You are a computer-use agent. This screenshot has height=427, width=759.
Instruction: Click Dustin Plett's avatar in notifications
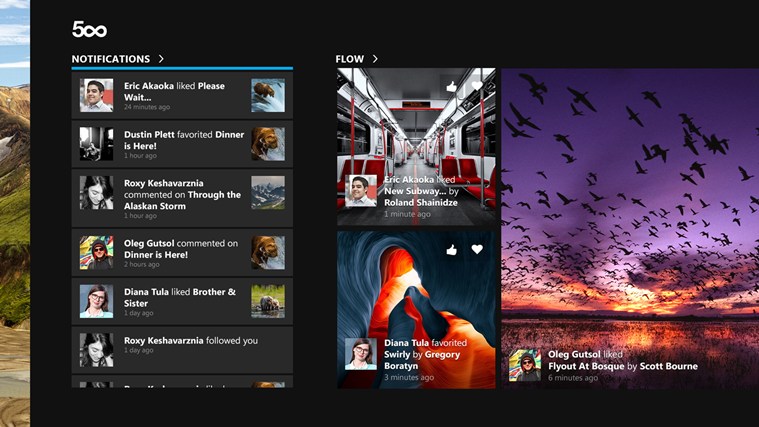[x=96, y=144]
